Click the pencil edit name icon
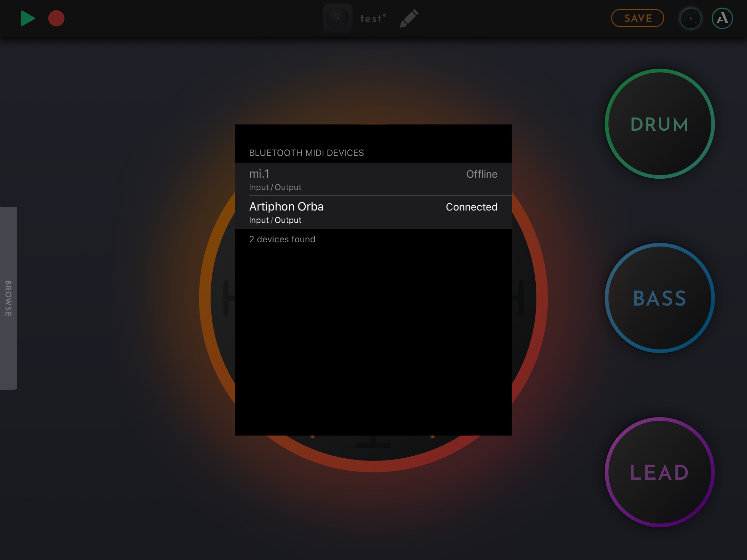Viewport: 747px width, 560px height. [x=409, y=18]
